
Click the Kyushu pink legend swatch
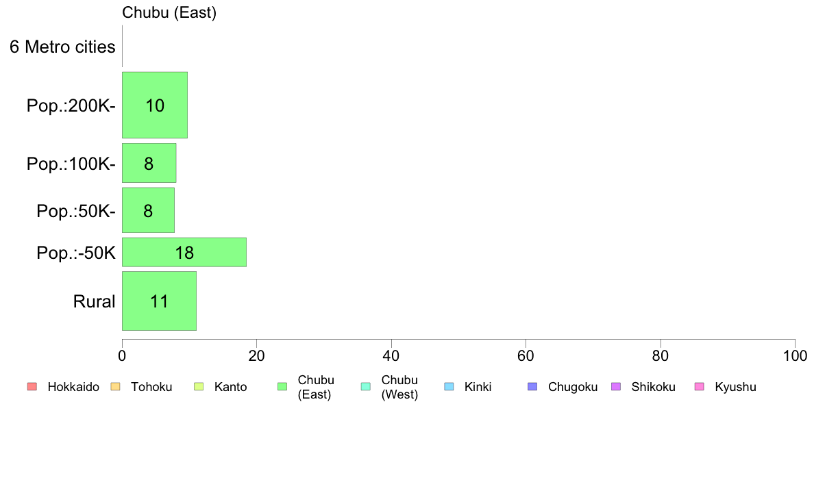pyautogui.click(x=700, y=387)
